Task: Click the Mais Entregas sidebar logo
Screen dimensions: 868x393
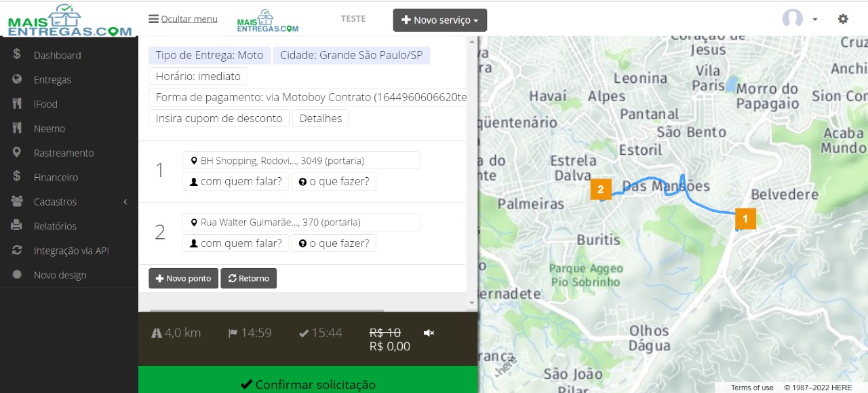Action: (x=69, y=20)
